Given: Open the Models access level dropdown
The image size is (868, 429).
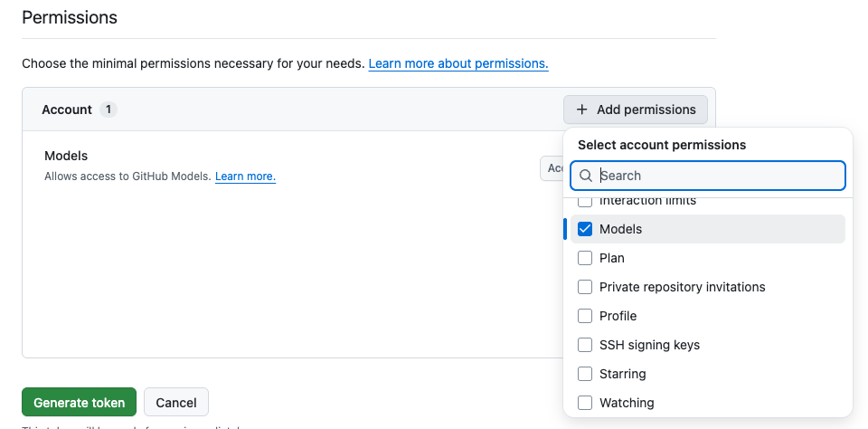Looking at the screenshot, I should pos(552,168).
